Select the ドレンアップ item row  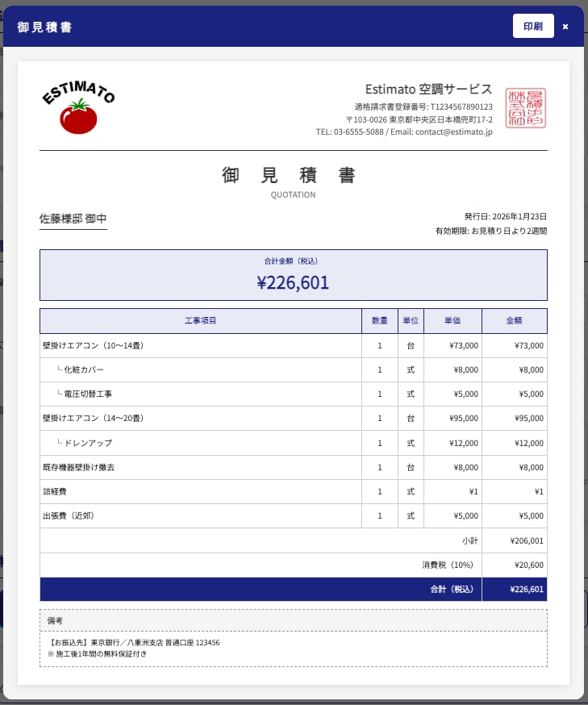click(294, 444)
